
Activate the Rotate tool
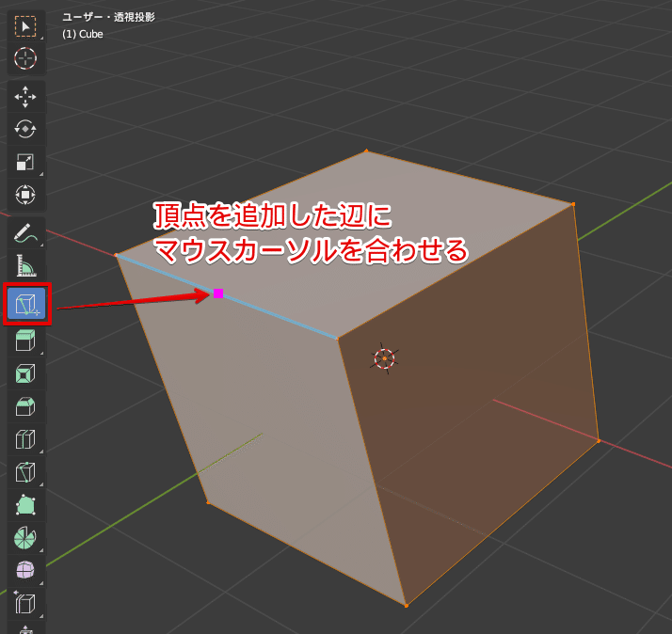pyautogui.click(x=25, y=129)
